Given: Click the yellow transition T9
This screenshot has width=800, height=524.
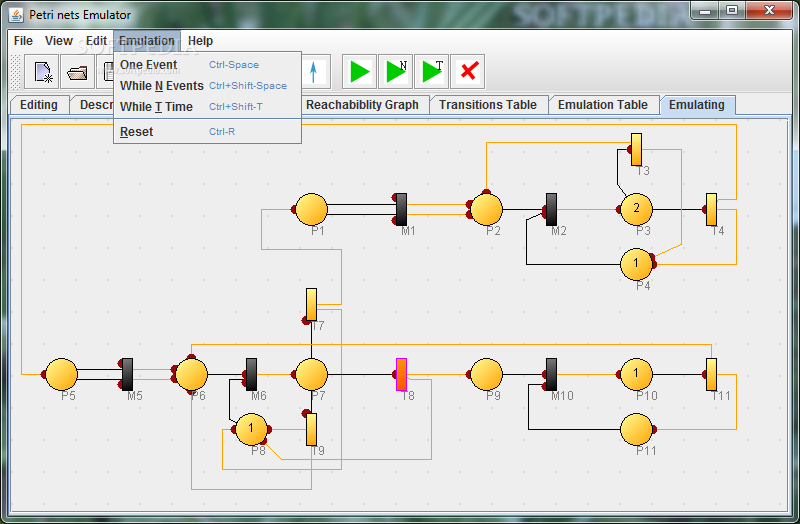Looking at the screenshot, I should [x=311, y=430].
